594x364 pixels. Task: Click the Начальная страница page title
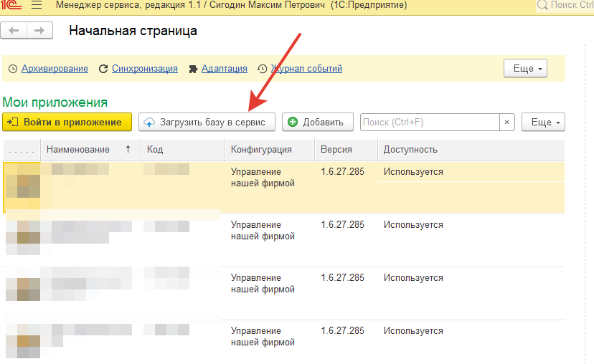coord(133,31)
